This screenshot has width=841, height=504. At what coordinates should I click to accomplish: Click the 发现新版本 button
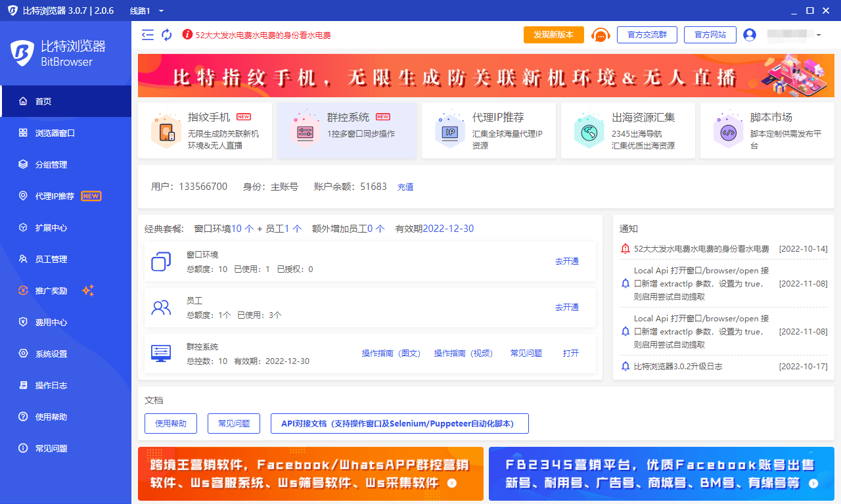pos(553,35)
